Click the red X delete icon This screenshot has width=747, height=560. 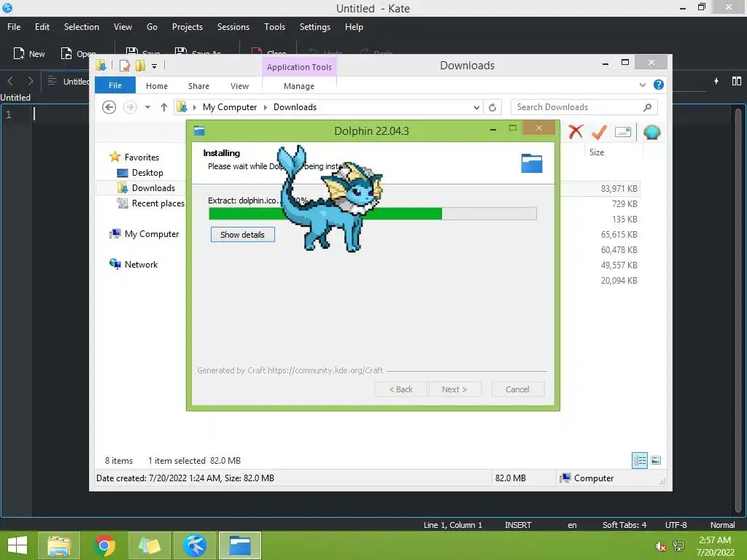click(576, 132)
